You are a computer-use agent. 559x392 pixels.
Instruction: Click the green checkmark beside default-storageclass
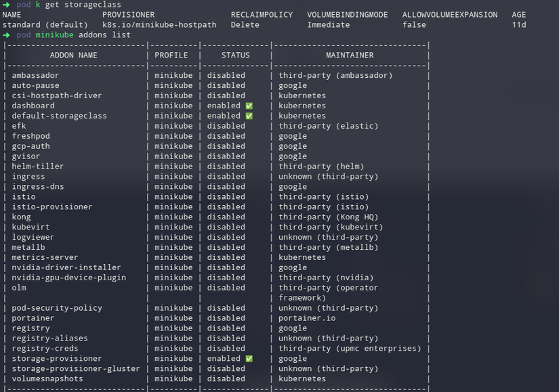[249, 116]
